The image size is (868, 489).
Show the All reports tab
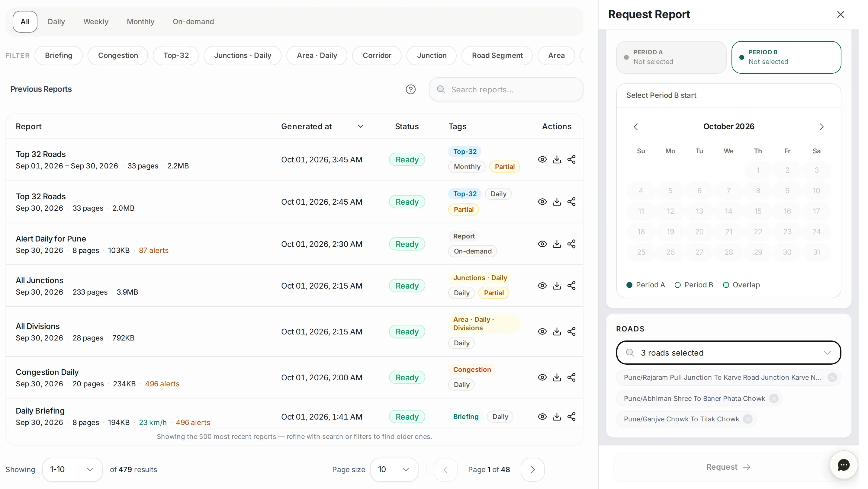coord(25,21)
